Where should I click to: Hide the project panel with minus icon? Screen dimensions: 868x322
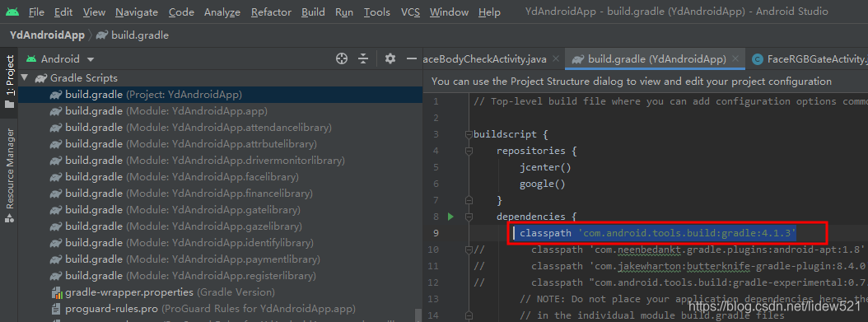pos(411,58)
